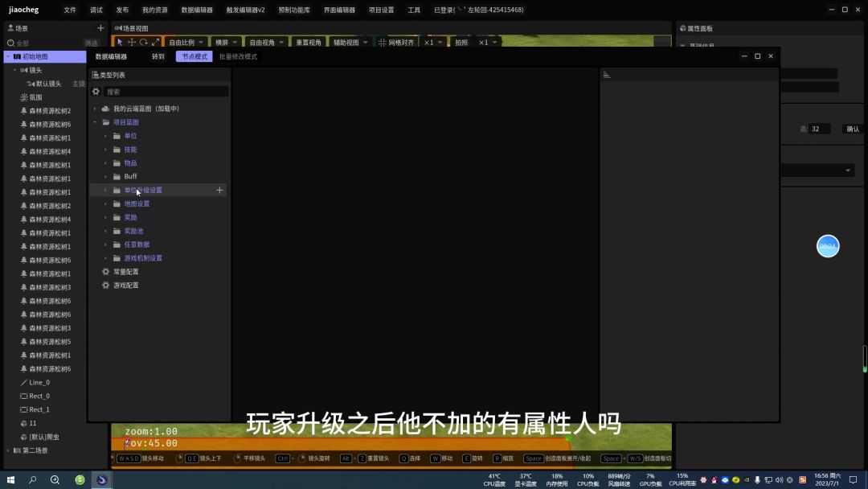Screen dimensions: 868x489
Task: Switch to 批量修改模式 batch edit mode
Action: click(238, 57)
